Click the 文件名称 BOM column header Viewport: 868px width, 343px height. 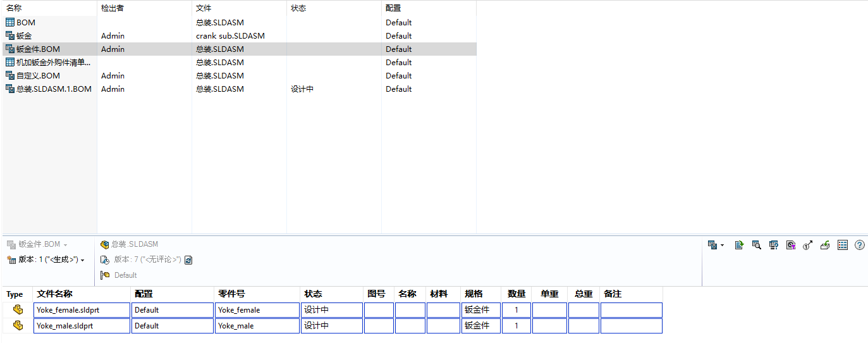coord(82,294)
